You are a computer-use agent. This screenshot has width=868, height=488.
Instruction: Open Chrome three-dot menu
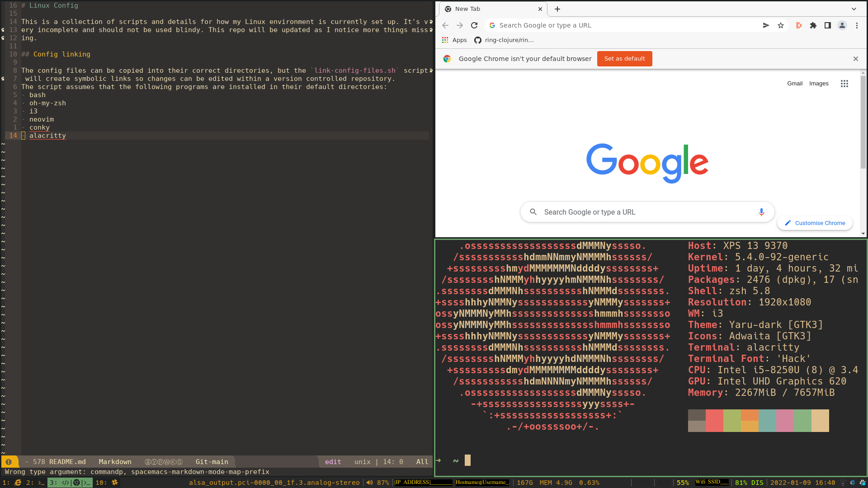(857, 26)
